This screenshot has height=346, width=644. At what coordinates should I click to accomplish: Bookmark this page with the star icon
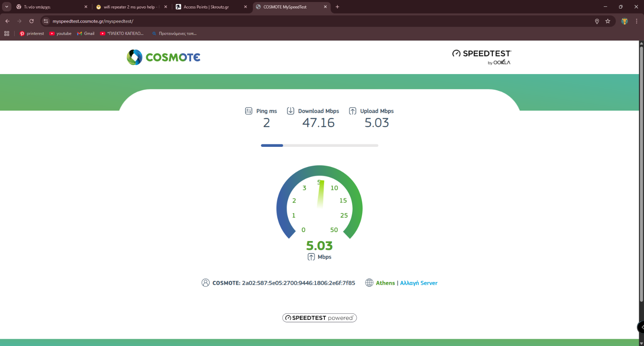pos(608,21)
